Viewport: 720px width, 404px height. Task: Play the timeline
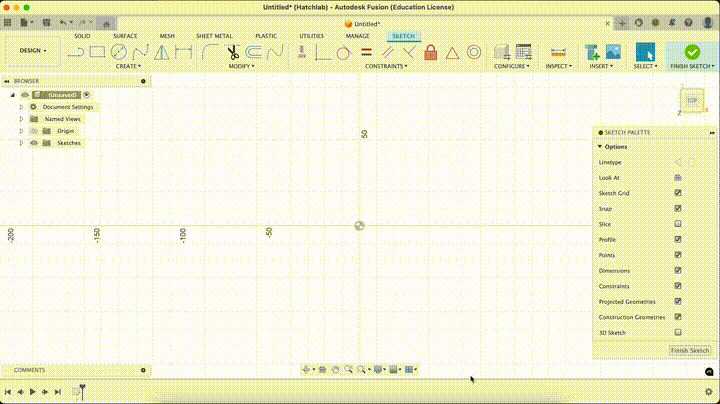[33, 392]
